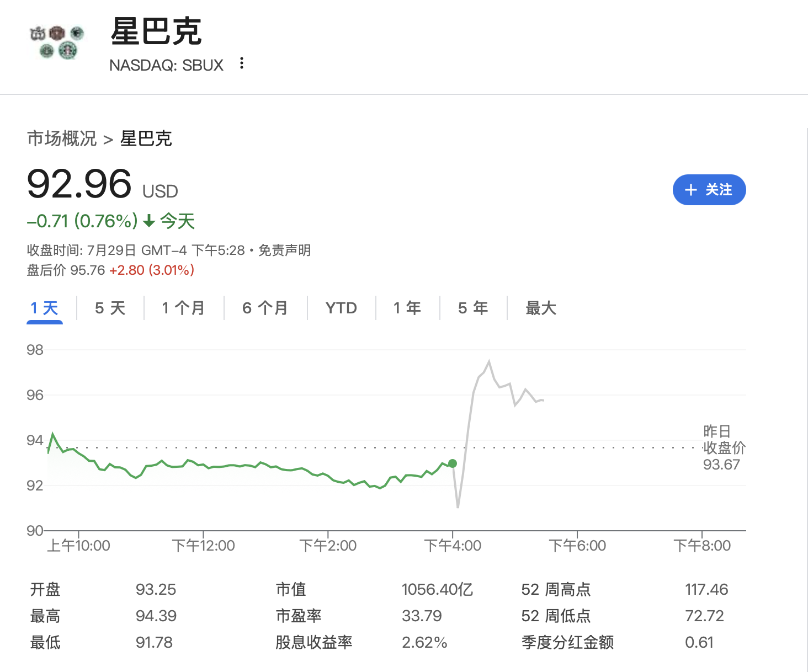Click the blue 关注 follow button
Image resolution: width=808 pixels, height=672 pixels.
[709, 190]
